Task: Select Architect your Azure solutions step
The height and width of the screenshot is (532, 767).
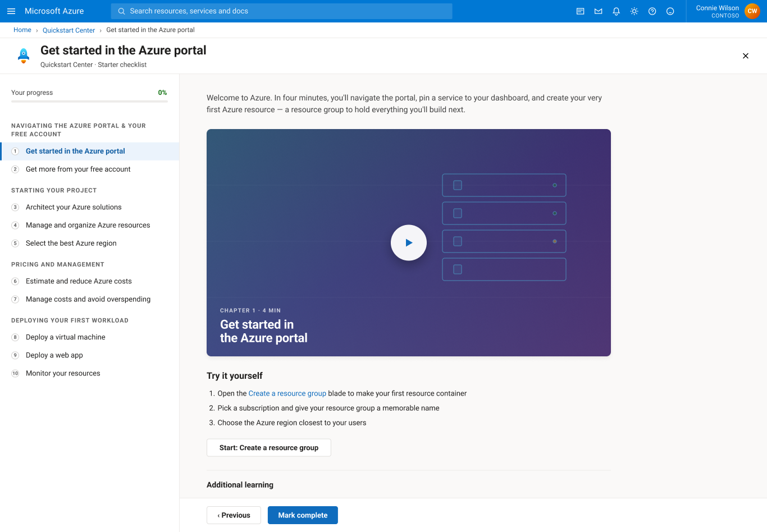Action: [x=90, y=208]
